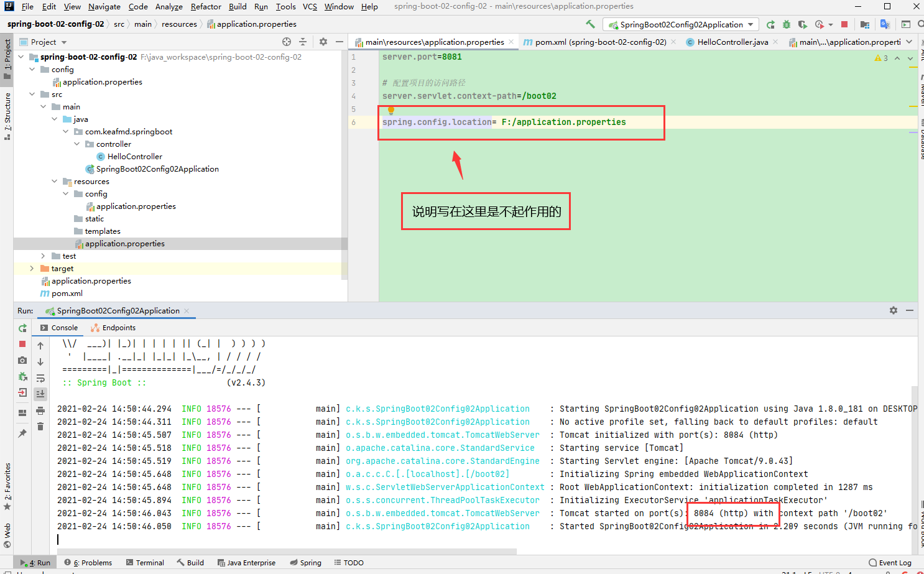
Task: Collapse the resources folder in Project tree
Action: (55, 181)
